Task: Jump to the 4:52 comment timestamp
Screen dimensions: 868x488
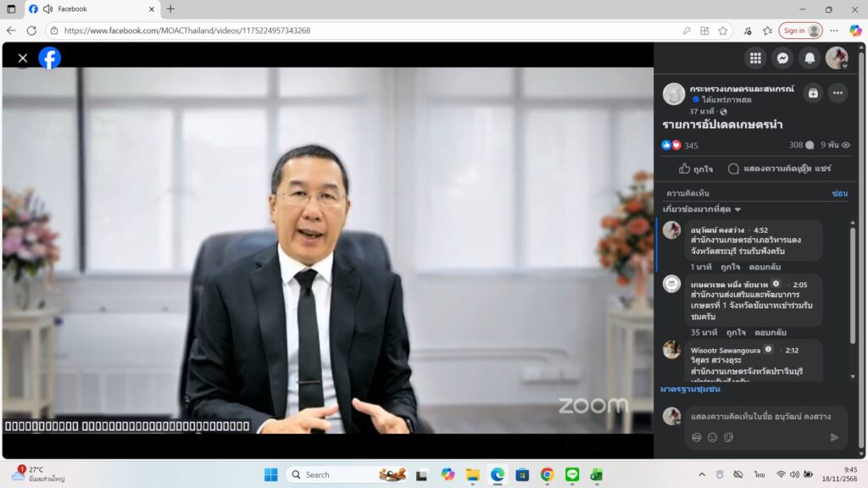Action: click(760, 230)
